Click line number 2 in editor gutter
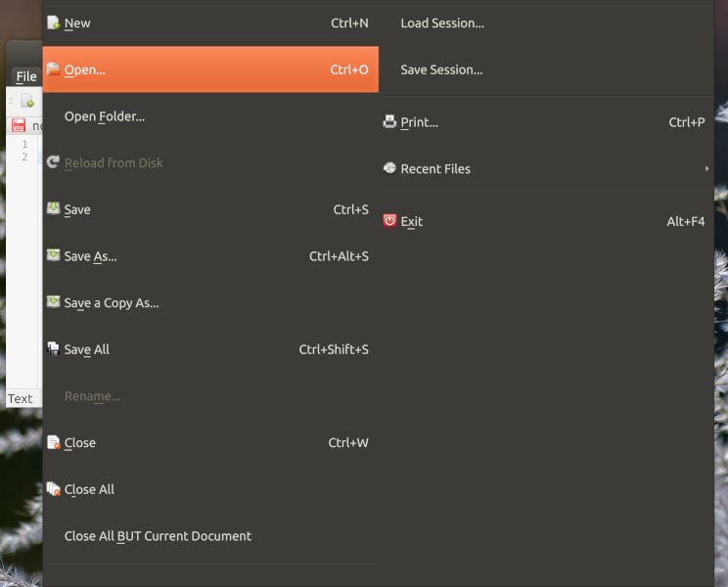The height and width of the screenshot is (587, 728). click(24, 157)
